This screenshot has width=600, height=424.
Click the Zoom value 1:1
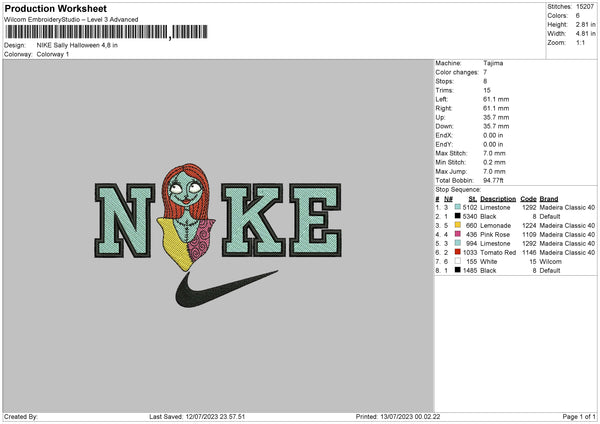click(580, 42)
